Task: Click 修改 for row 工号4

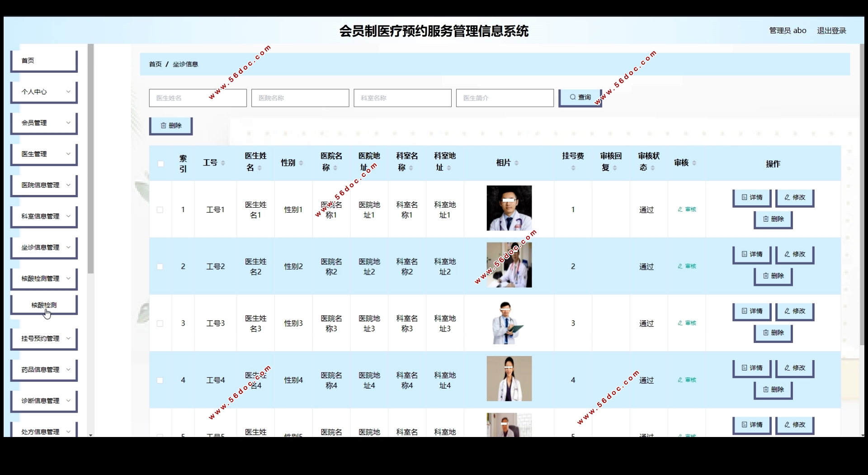Action: click(795, 368)
